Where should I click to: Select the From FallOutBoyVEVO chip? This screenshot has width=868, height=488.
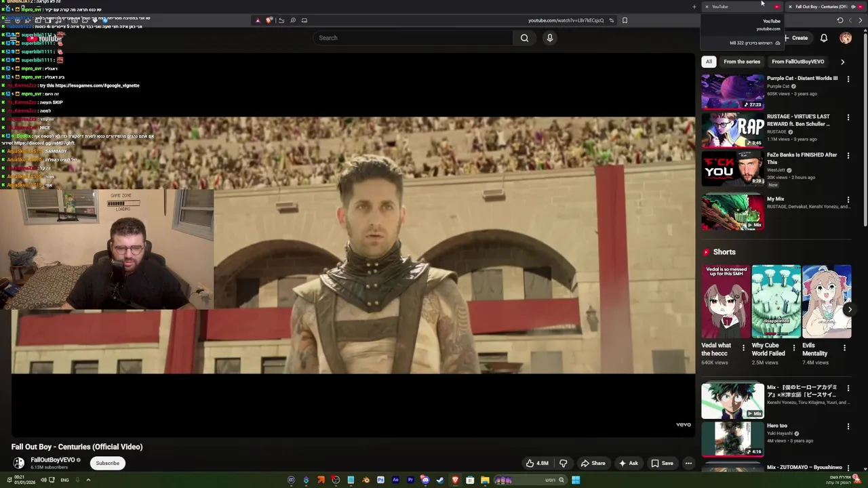[x=798, y=62]
